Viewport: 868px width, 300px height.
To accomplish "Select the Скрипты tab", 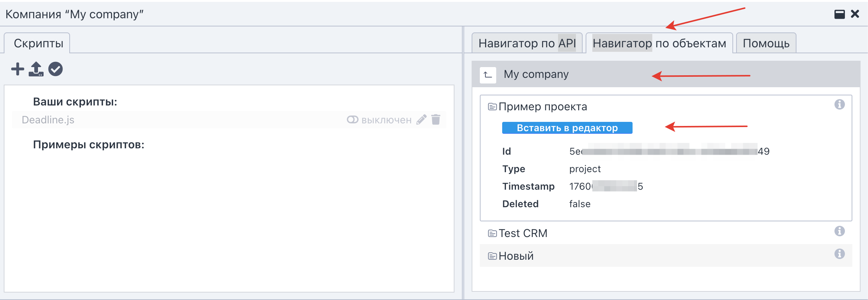I will click(38, 44).
